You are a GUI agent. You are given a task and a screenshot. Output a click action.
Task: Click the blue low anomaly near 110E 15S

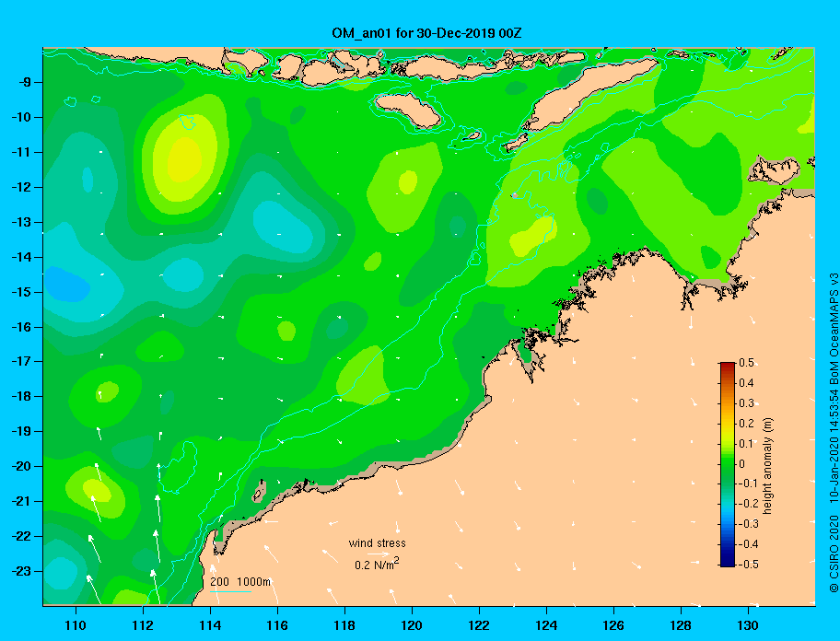coord(66,285)
